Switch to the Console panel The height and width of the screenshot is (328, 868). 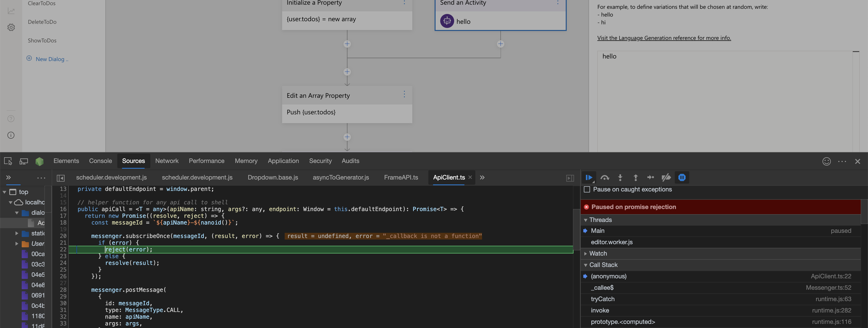[x=100, y=161]
